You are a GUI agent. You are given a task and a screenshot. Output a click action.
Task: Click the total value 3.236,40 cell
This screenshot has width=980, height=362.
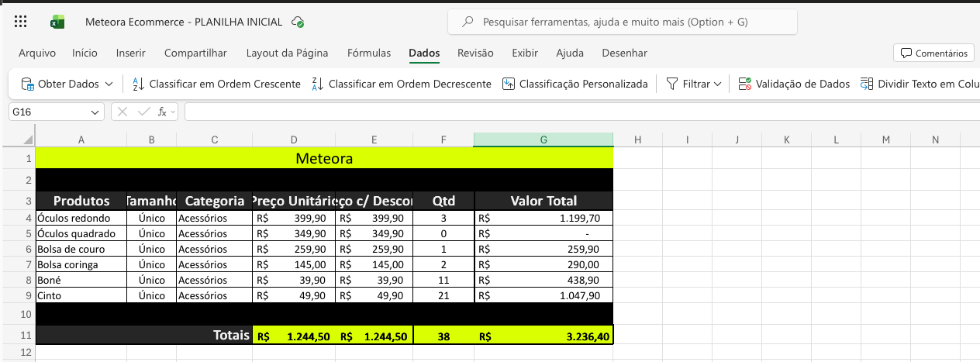click(543, 336)
